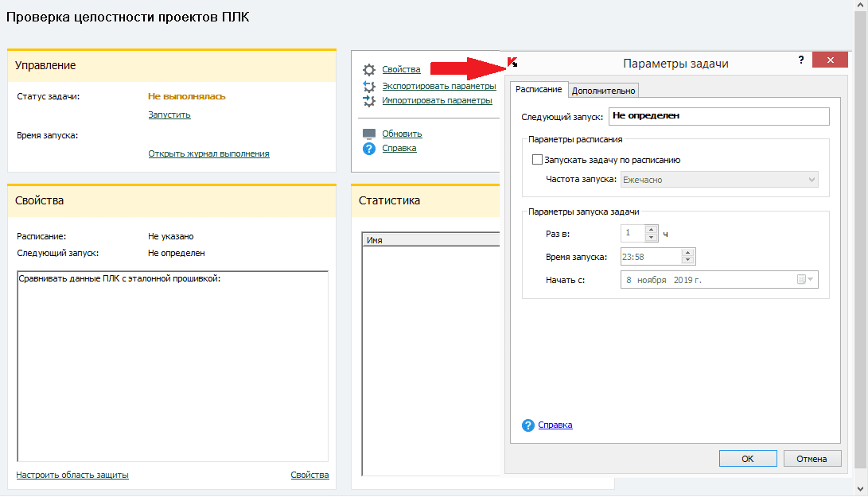Viewport: 868px width, 497px height.
Task: Click Открыть журнал выполнения link
Action: pos(208,153)
